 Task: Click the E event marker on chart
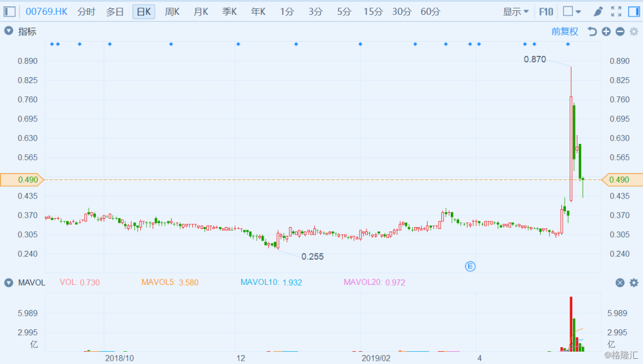pos(470,266)
